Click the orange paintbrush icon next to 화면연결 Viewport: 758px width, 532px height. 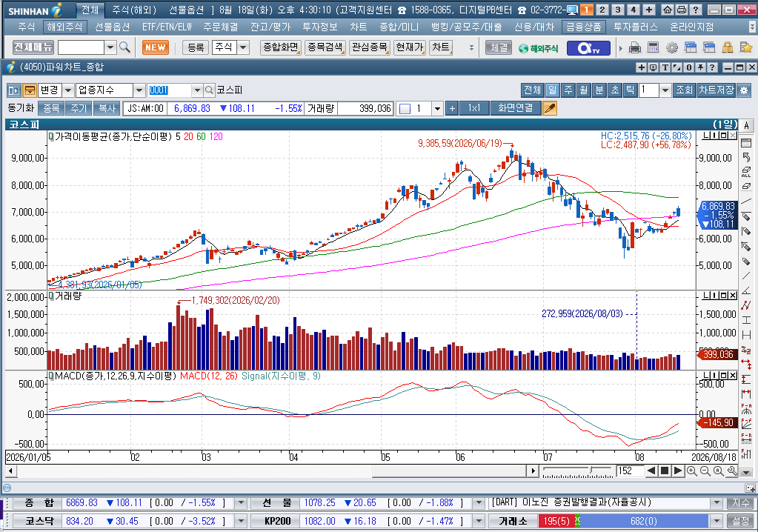coord(550,108)
